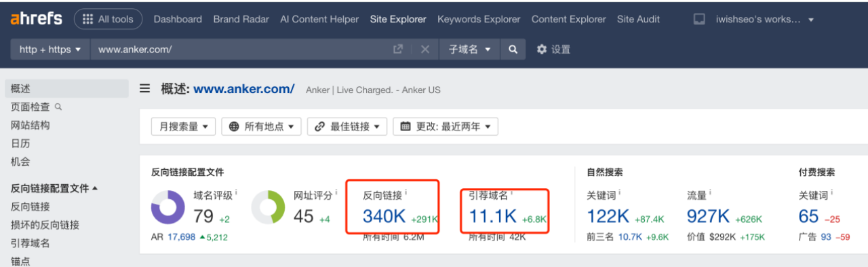868x267 pixels.
Task: Open the 11.1K referring domains value
Action: click(493, 217)
